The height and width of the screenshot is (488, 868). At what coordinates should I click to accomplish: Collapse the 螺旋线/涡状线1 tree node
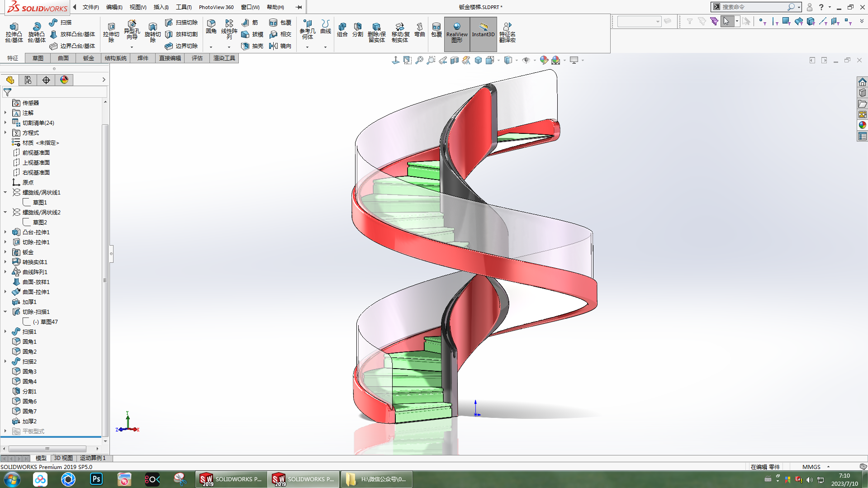point(5,193)
